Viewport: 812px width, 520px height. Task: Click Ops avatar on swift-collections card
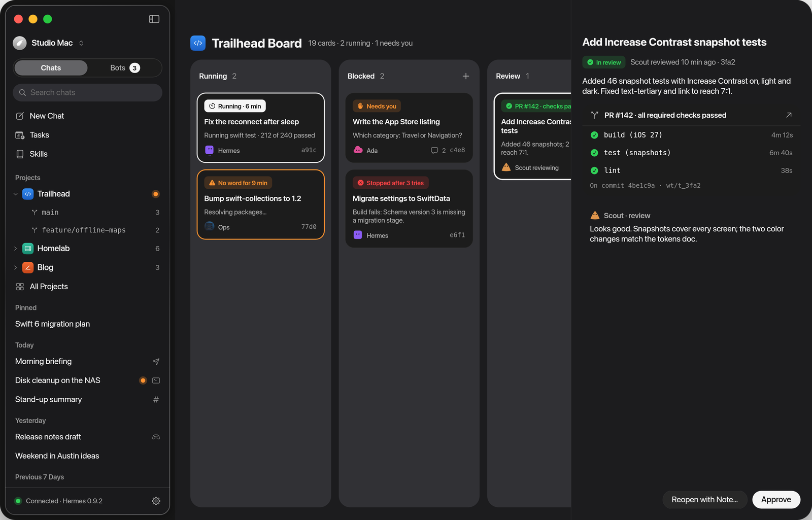[x=209, y=226]
